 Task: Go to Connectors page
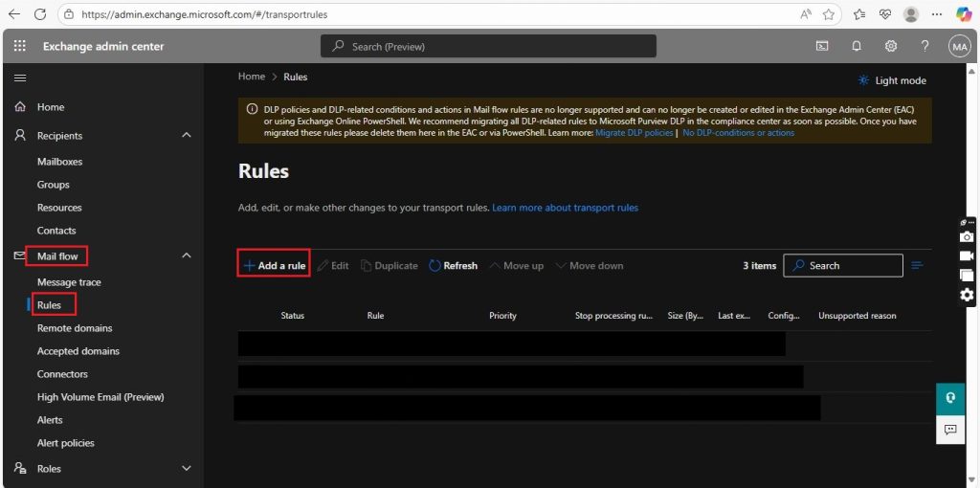pos(62,374)
